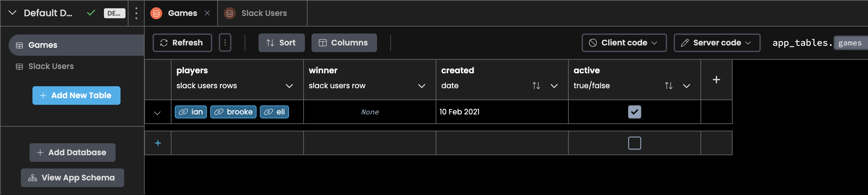This screenshot has height=195, width=868.
Task: Click the View App Schema button
Action: [72, 178]
